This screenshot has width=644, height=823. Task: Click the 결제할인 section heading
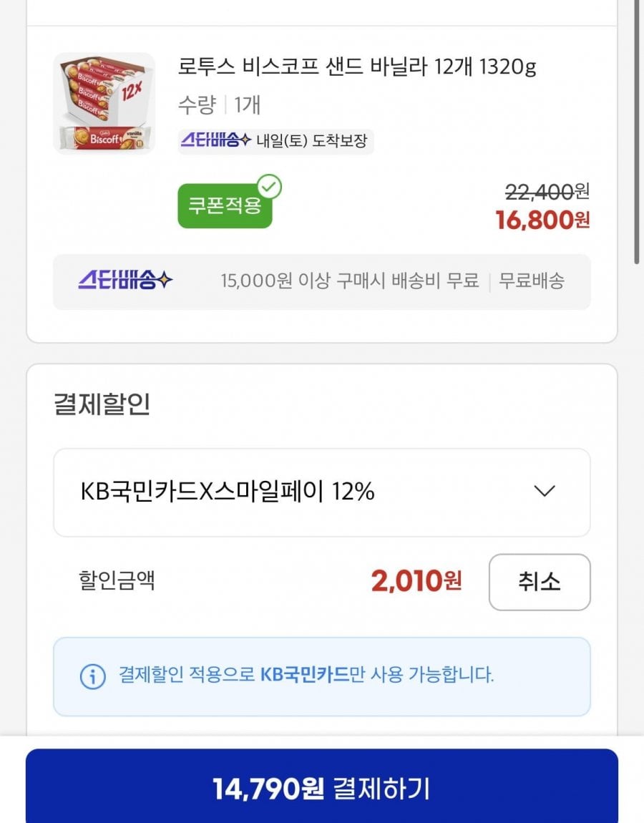(102, 404)
